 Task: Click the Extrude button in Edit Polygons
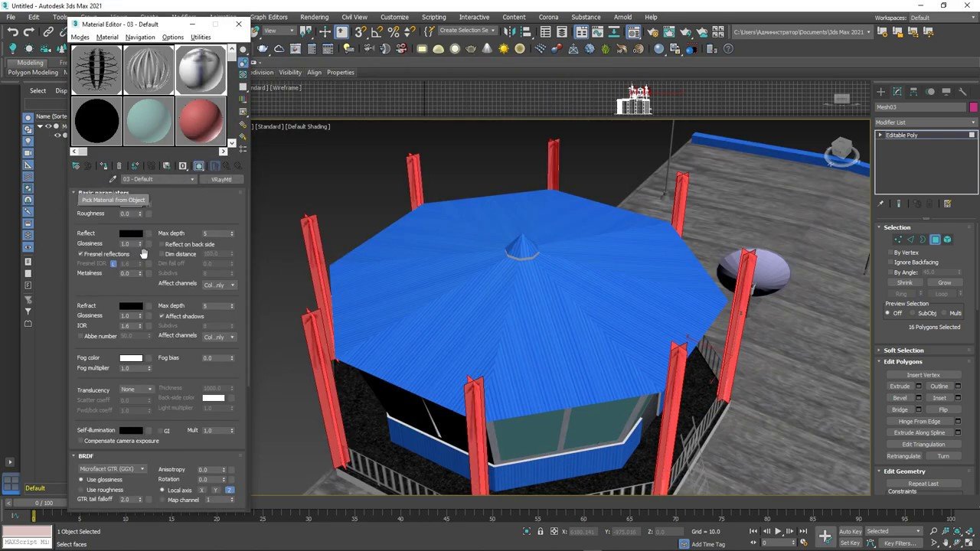point(900,386)
